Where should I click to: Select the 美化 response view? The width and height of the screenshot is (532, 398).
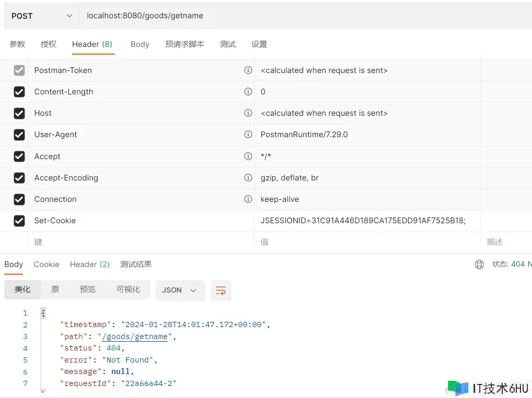pos(22,290)
